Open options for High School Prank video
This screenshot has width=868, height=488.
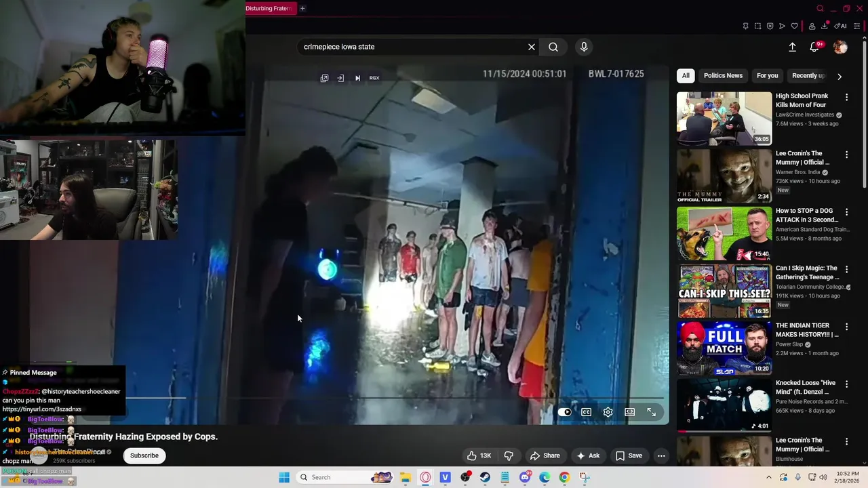[846, 97]
